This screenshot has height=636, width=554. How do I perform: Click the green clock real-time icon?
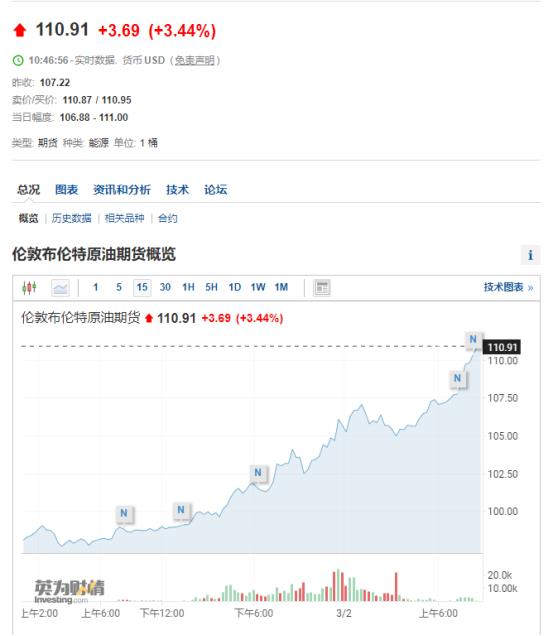(18, 60)
